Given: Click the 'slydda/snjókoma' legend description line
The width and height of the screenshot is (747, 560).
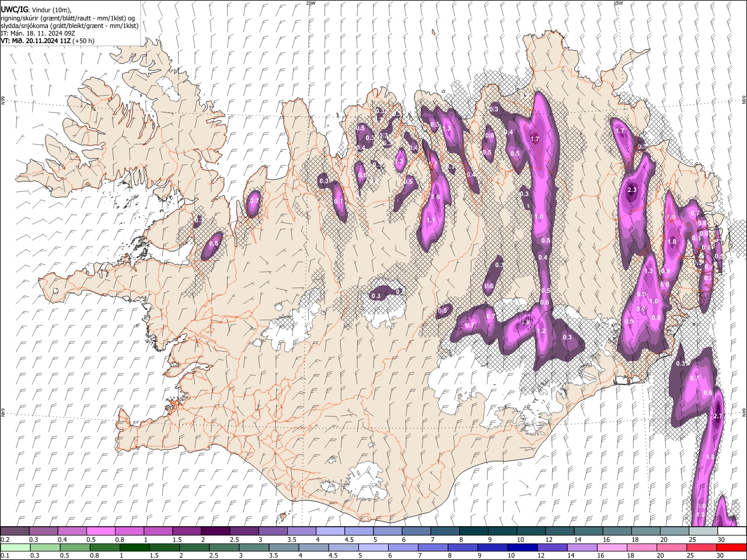Looking at the screenshot, I should click(x=69, y=26).
